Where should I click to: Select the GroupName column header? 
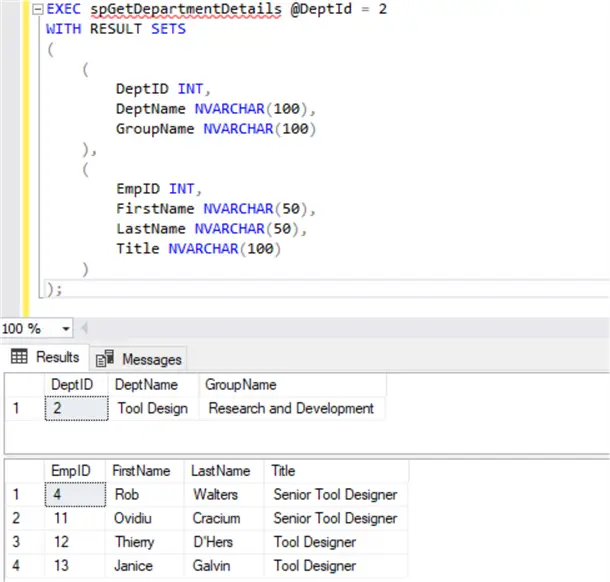pos(240,385)
